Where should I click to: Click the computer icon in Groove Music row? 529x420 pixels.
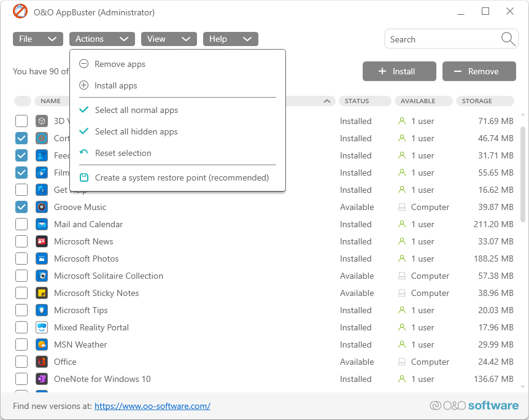click(402, 207)
